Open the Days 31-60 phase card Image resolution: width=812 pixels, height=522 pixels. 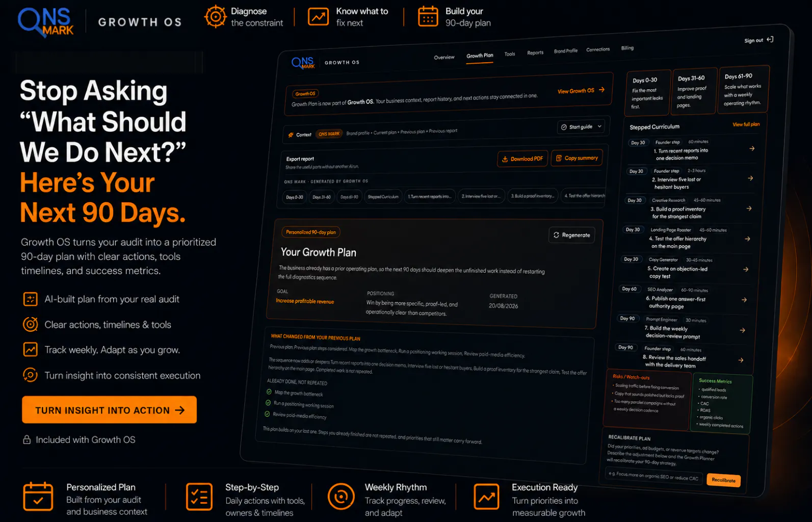(x=694, y=91)
